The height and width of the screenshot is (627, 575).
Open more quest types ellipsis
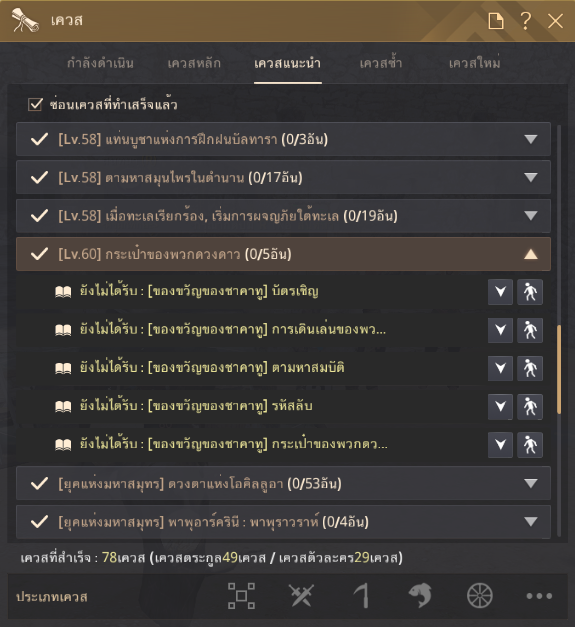point(539,596)
